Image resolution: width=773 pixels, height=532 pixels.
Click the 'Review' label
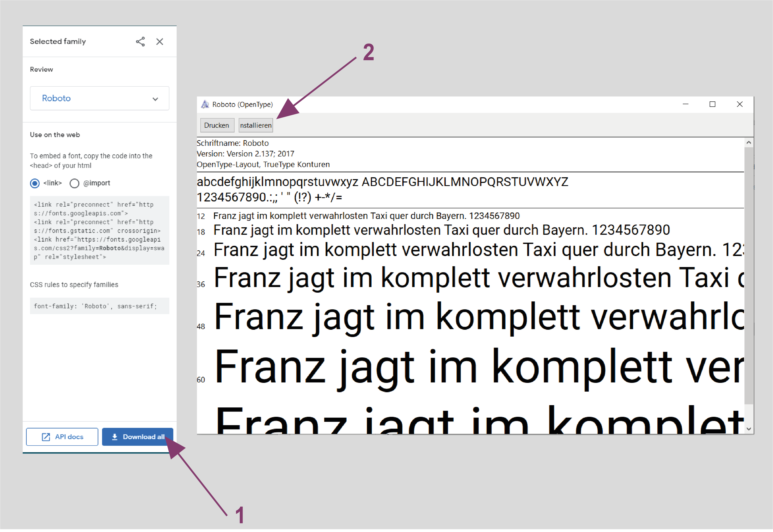click(x=41, y=70)
